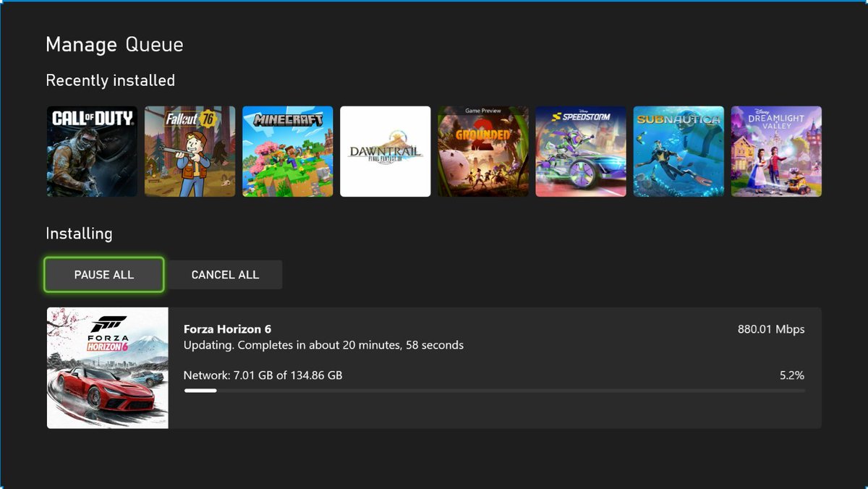
Task: Select the Dawntrail Final Fantasy XIV tile
Action: (385, 151)
